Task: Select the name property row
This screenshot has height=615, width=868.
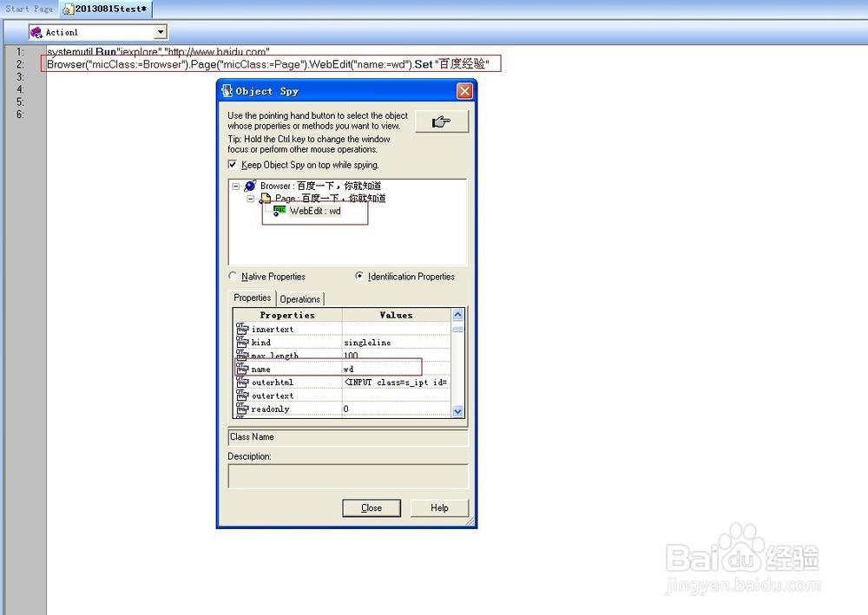Action: (342, 369)
